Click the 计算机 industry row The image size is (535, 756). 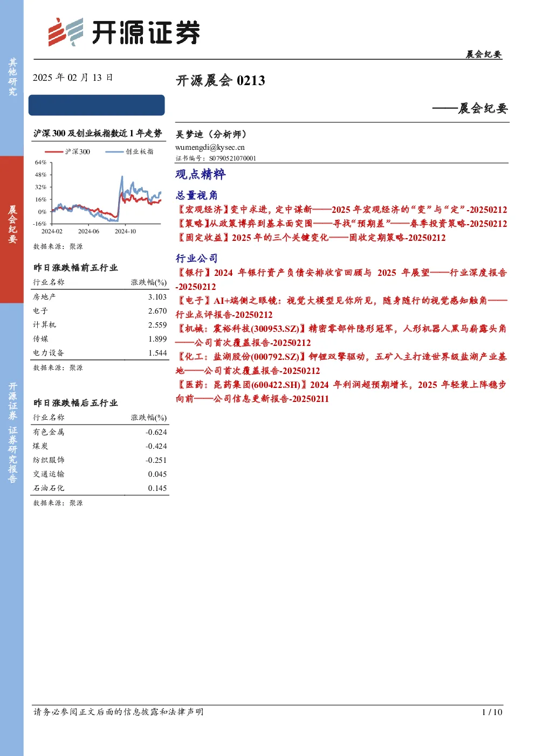(x=100, y=325)
